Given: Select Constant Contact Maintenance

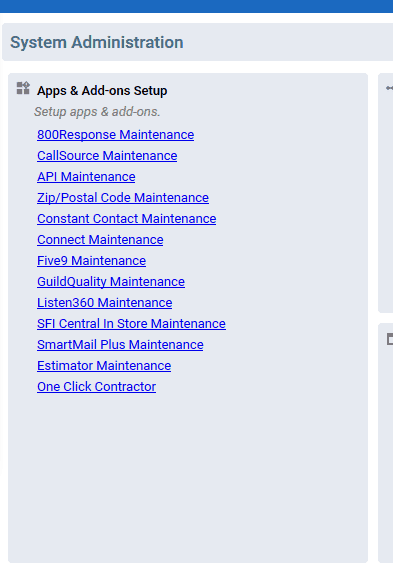Looking at the screenshot, I should (x=126, y=219).
